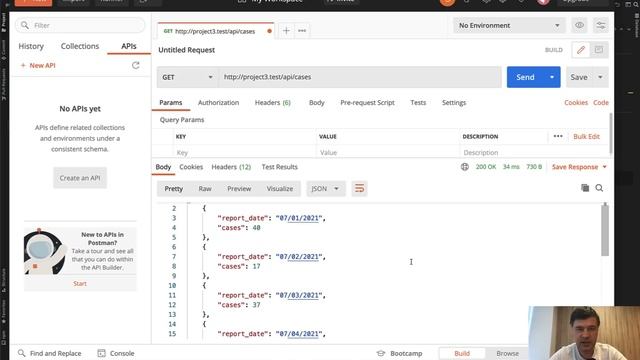Image resolution: width=640 pixels, height=360 pixels.
Task: Open the Code snippet link
Action: pos(601,102)
